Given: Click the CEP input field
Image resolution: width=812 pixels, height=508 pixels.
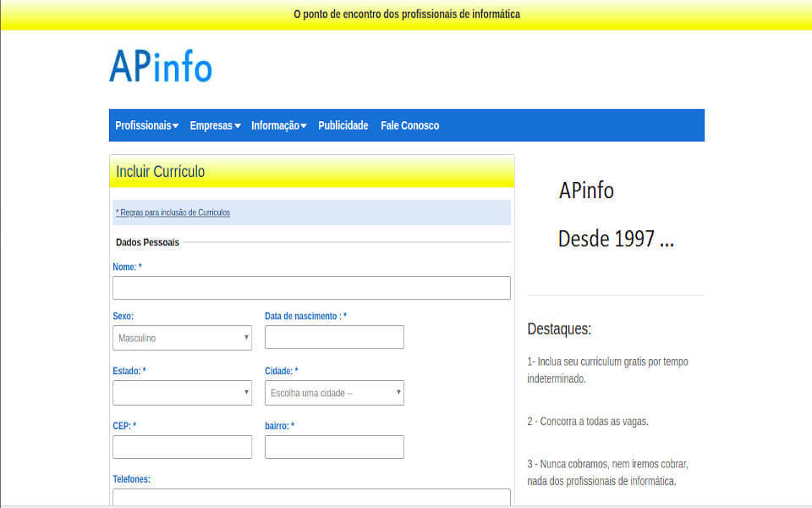Looking at the screenshot, I should 183,447.
